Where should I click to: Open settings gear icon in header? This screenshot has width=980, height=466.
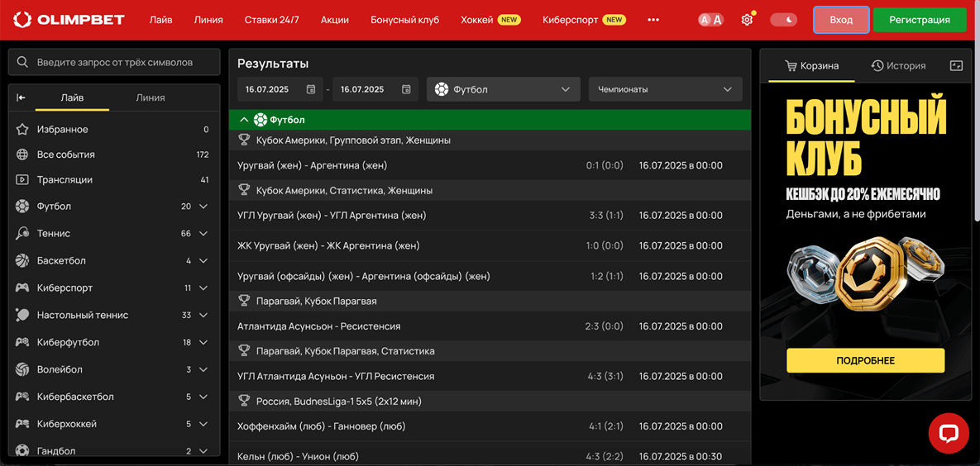pyautogui.click(x=747, y=20)
